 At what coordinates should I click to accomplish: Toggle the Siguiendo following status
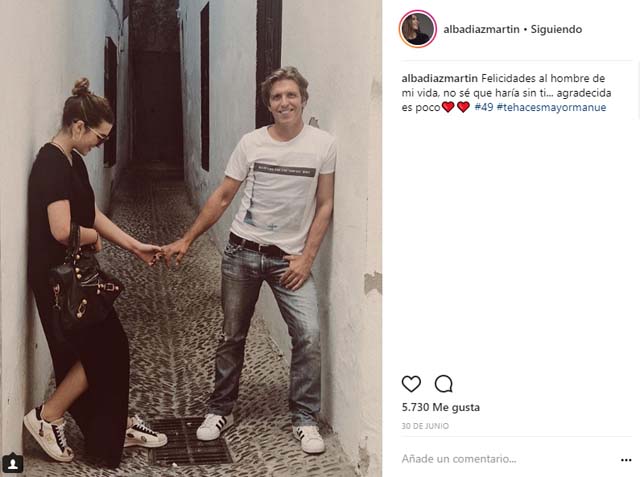556,29
